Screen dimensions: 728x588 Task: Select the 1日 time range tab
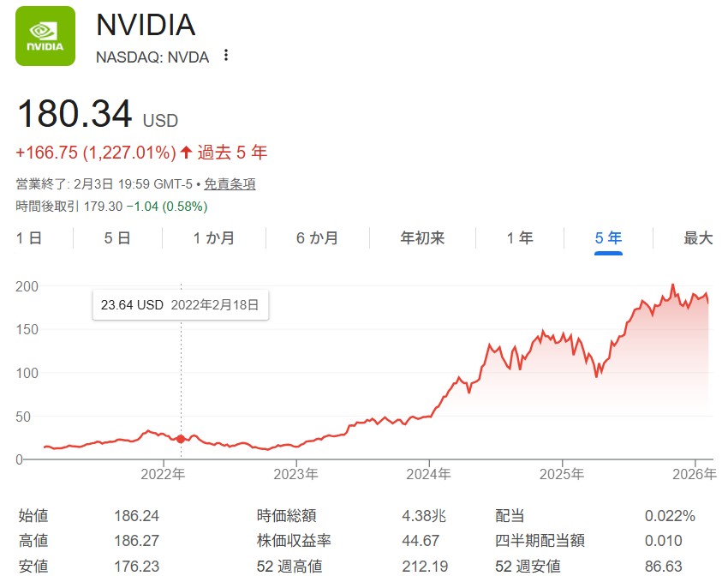click(x=29, y=238)
